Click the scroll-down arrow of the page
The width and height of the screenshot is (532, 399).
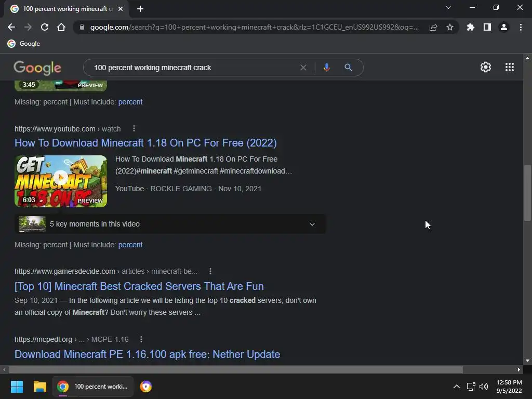527,361
